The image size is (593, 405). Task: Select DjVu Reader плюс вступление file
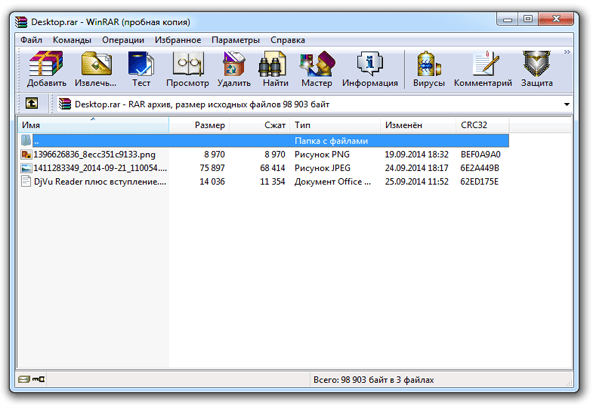click(x=100, y=182)
